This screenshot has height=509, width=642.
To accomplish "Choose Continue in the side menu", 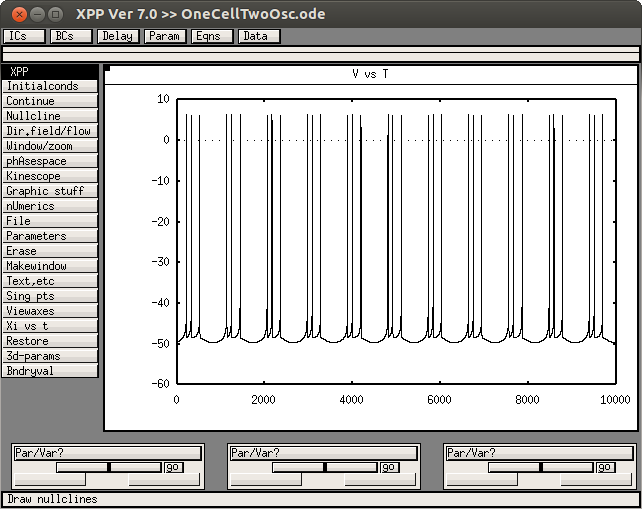I will 50,101.
